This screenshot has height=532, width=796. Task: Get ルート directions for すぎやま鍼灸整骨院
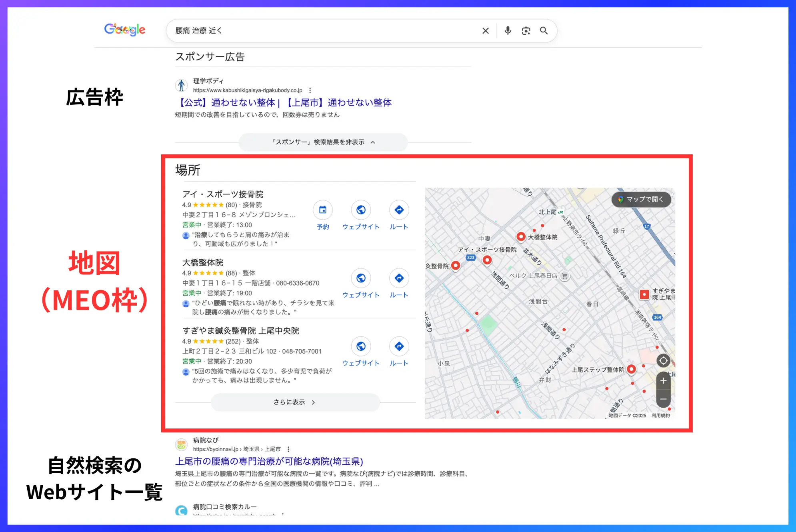point(398,347)
